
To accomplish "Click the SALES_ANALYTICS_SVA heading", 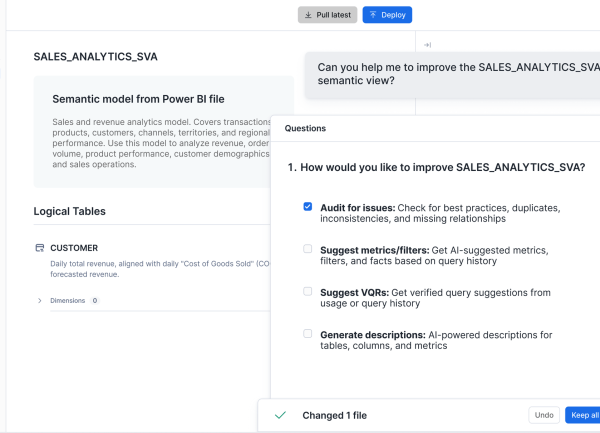I will (95, 57).
